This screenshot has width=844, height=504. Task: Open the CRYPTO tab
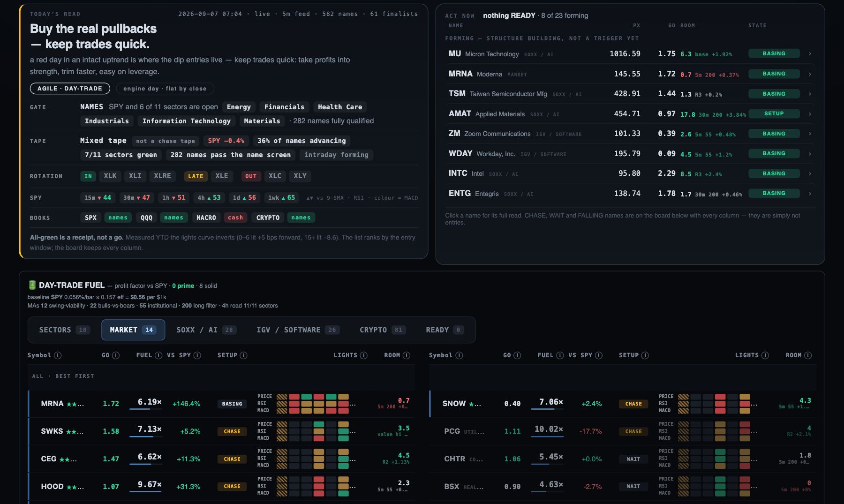[382, 330]
